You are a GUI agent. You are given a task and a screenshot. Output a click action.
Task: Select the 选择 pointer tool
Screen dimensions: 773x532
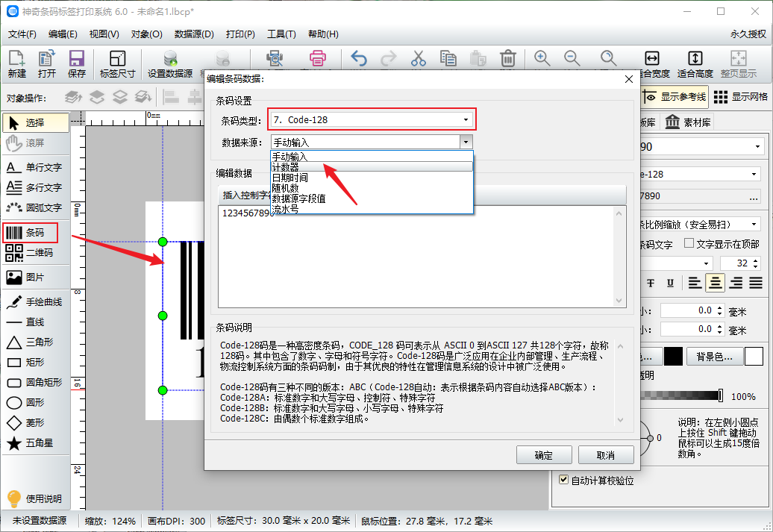(36, 123)
